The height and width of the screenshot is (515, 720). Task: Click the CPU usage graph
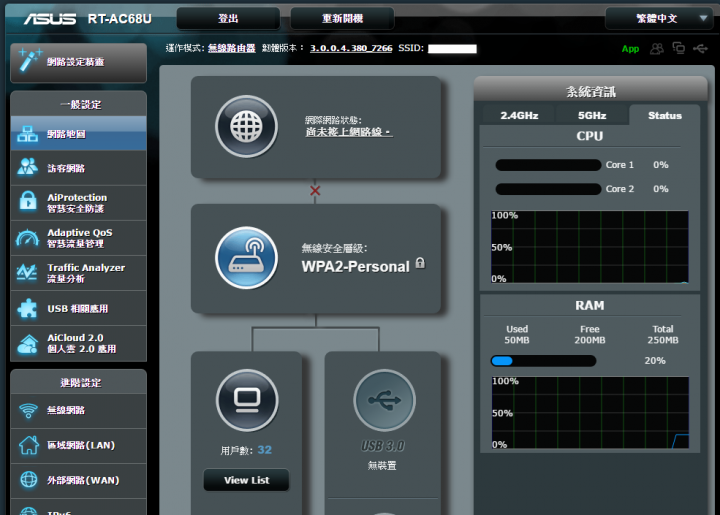click(590, 246)
